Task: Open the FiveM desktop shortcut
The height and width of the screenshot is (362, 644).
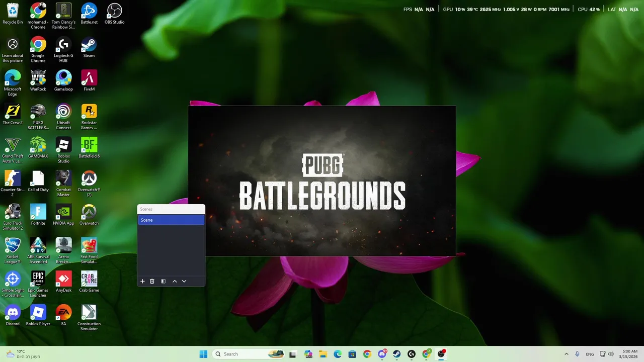Action: pos(89,80)
